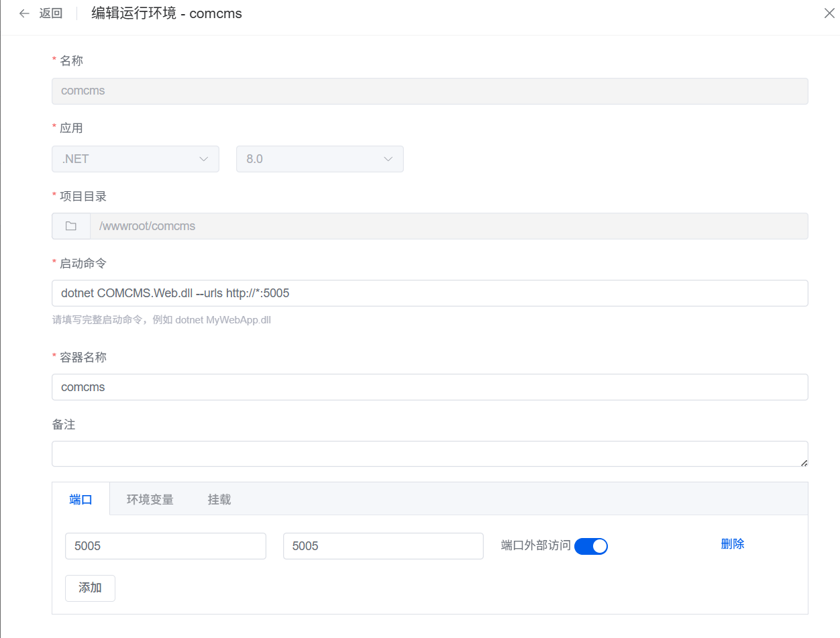Click the 启动命令 startup command input
This screenshot has width=840, height=638.
coord(430,293)
